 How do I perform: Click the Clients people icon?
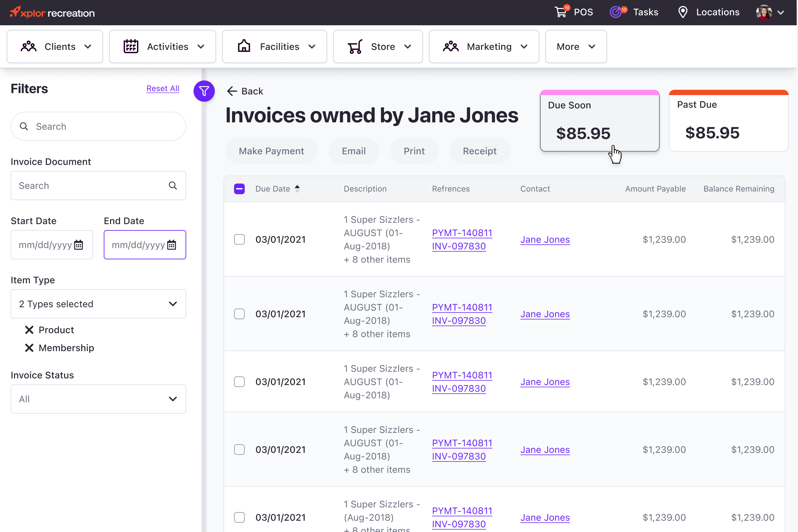tap(28, 46)
